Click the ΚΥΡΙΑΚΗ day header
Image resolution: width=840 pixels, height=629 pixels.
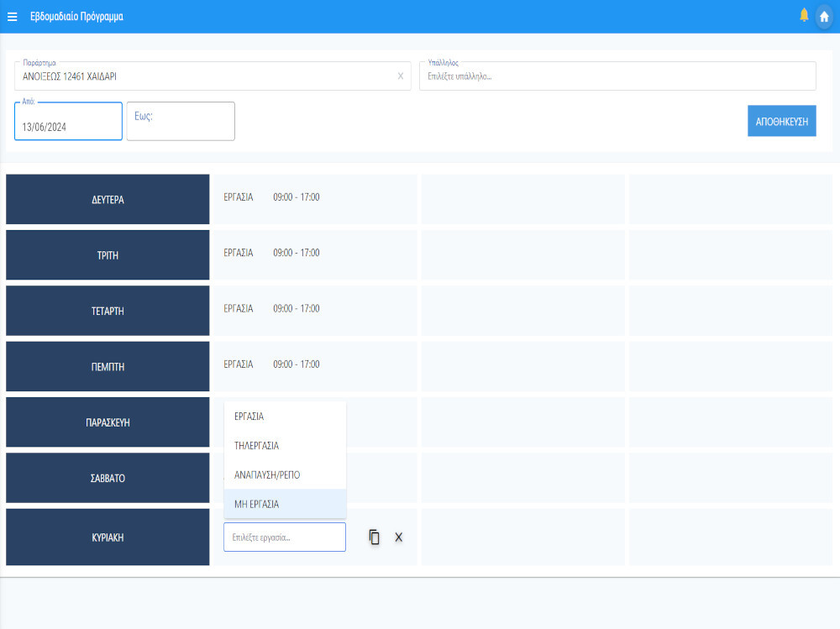(x=108, y=537)
